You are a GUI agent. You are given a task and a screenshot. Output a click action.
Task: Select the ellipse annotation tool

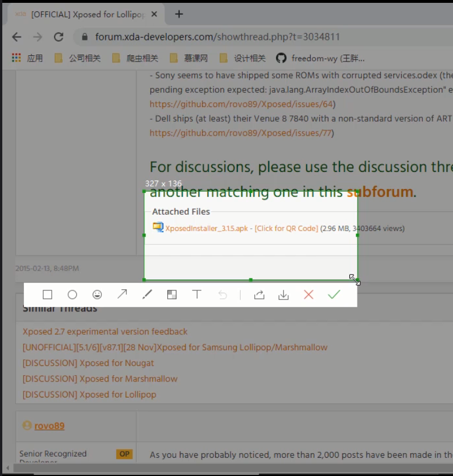(x=72, y=294)
